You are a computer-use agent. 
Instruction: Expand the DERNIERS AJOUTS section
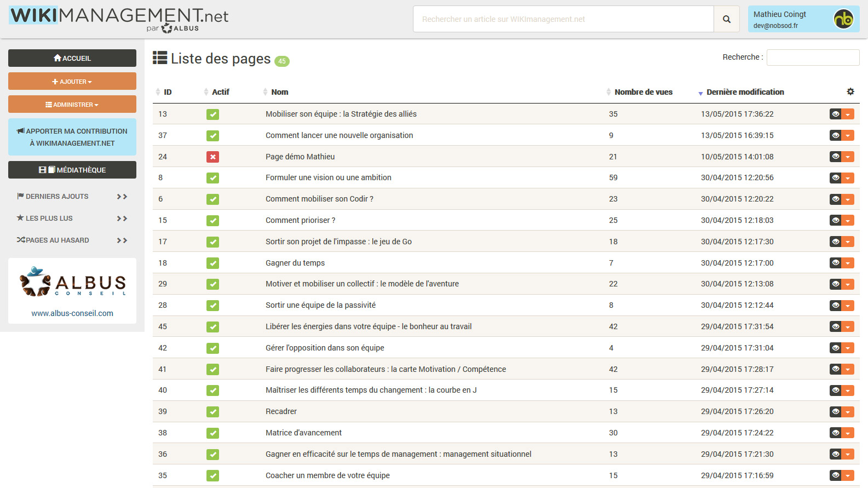[72, 196]
